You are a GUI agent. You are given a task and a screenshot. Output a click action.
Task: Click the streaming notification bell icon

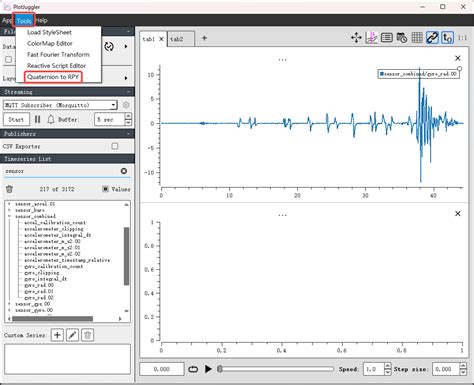click(51, 119)
